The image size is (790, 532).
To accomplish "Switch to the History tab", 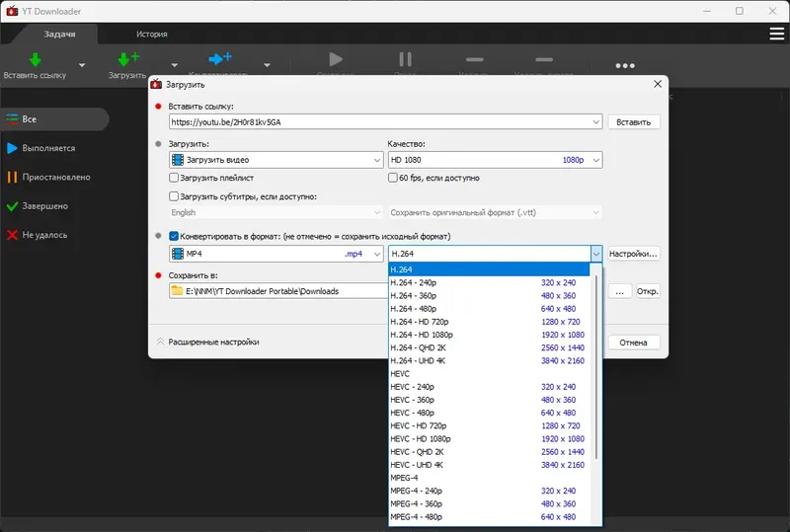I will coord(152,35).
